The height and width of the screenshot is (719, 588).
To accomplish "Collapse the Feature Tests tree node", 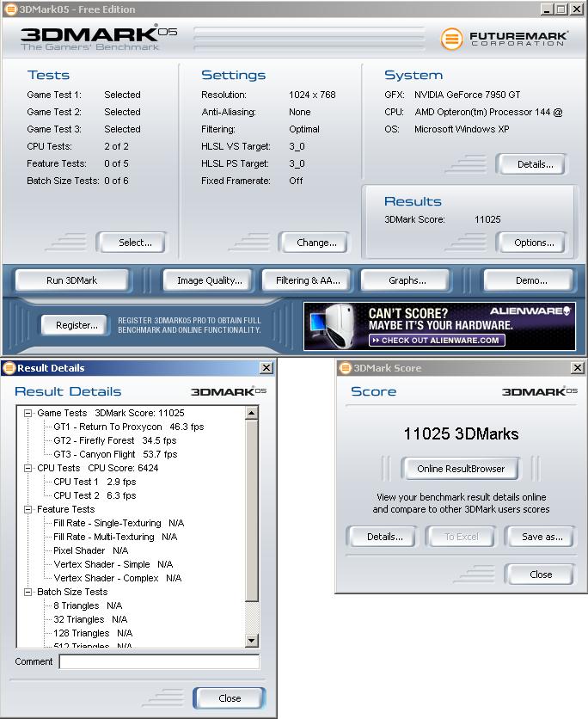I will (x=28, y=509).
